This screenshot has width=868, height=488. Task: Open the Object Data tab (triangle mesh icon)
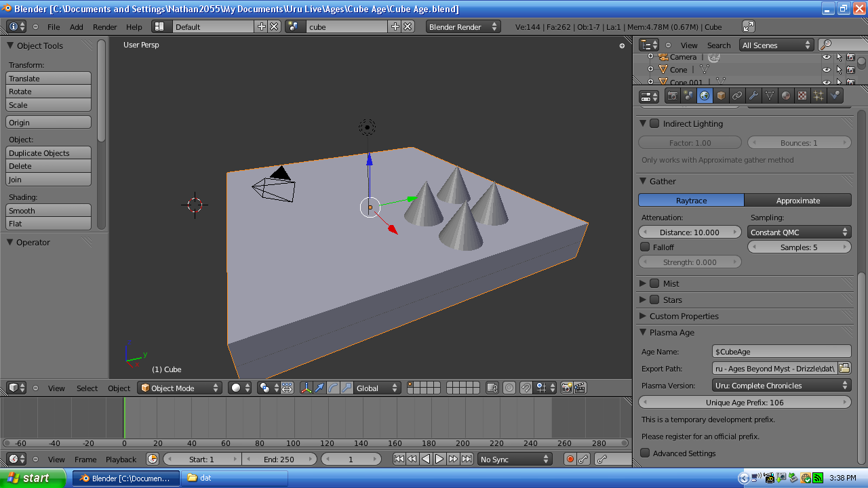[770, 96]
